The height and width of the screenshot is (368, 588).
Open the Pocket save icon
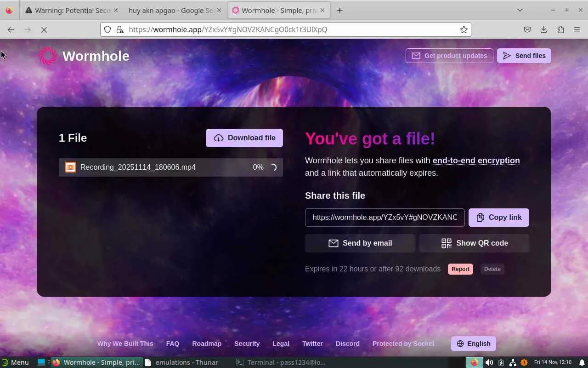pos(527,29)
